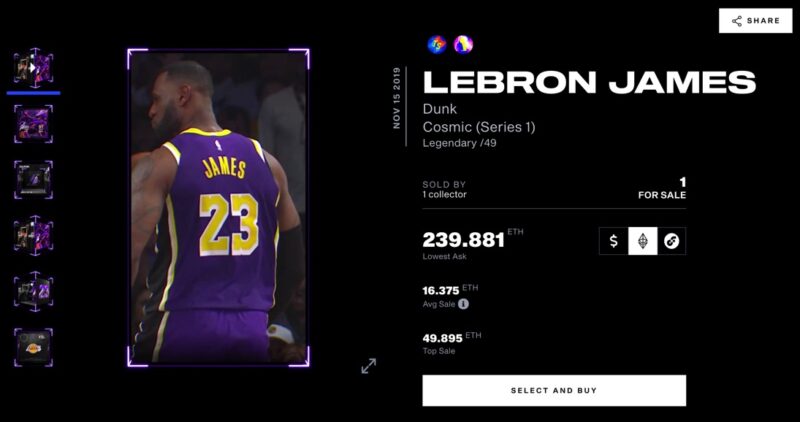Click the NBA logo badge icon
This screenshot has height=422, width=800.
463,45
